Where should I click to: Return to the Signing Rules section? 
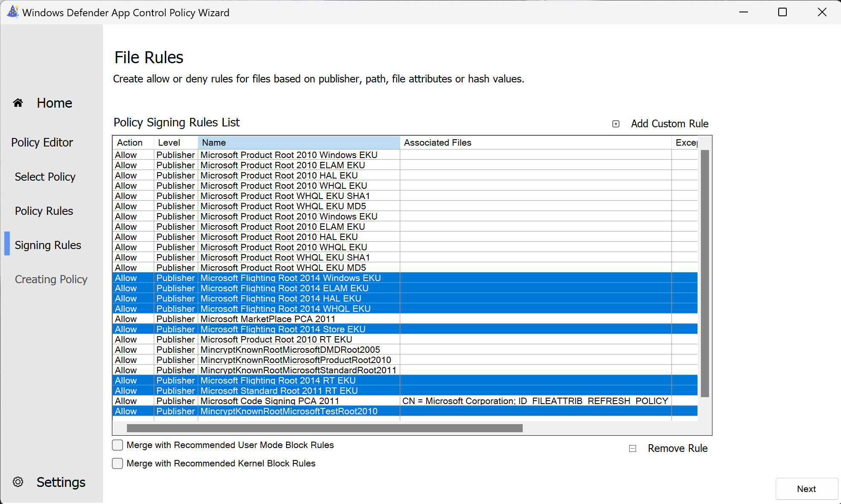[x=48, y=245]
